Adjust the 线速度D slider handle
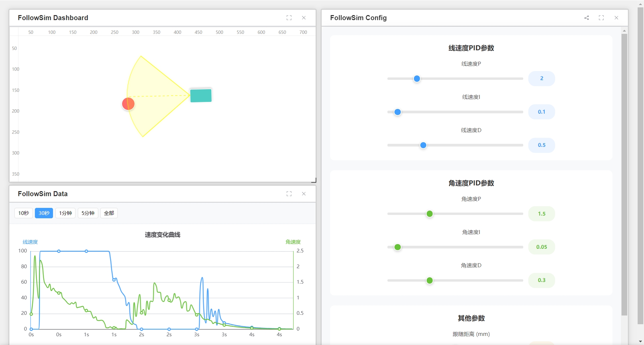Viewport: 644px width, 345px height. tap(423, 145)
